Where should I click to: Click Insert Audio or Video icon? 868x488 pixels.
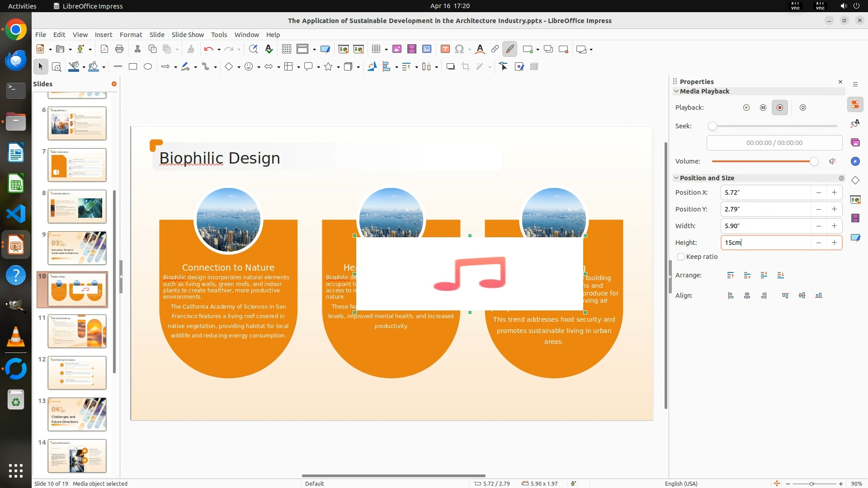[411, 49]
